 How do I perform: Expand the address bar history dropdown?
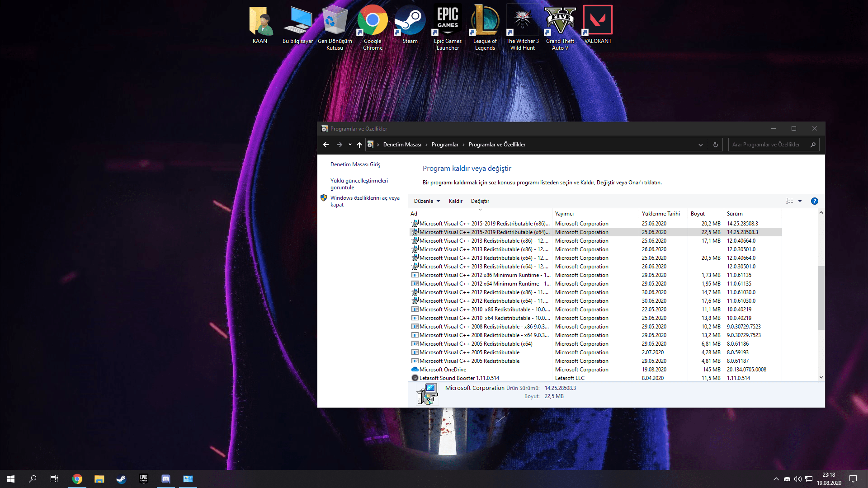click(700, 145)
